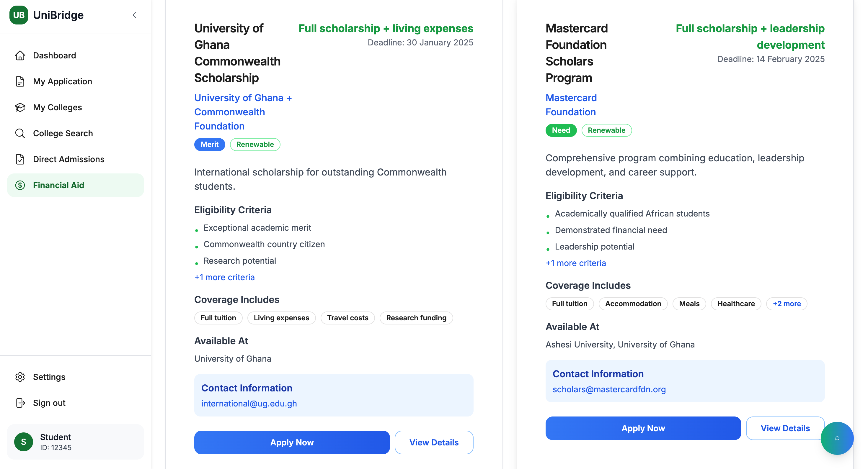Select My Colleges in the sidebar
Screen dimensions: 868x469
click(57, 107)
